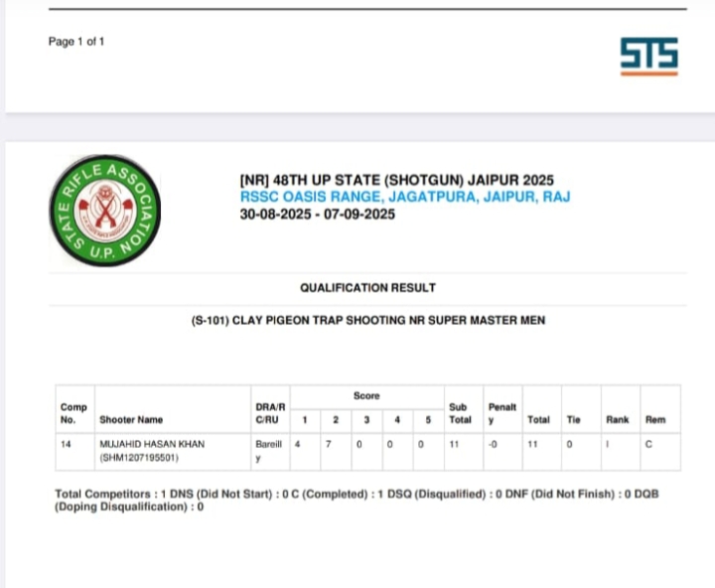The width and height of the screenshot is (715, 588).
Task: Click competitor number 14 cell
Action: coord(66,444)
